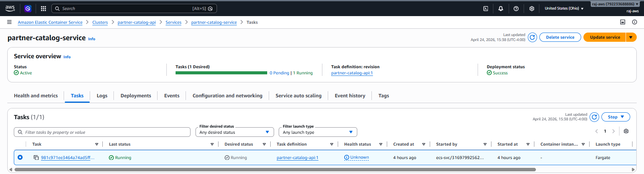Open the AWS services grid menu
The image size is (644, 174).
click(43, 8)
